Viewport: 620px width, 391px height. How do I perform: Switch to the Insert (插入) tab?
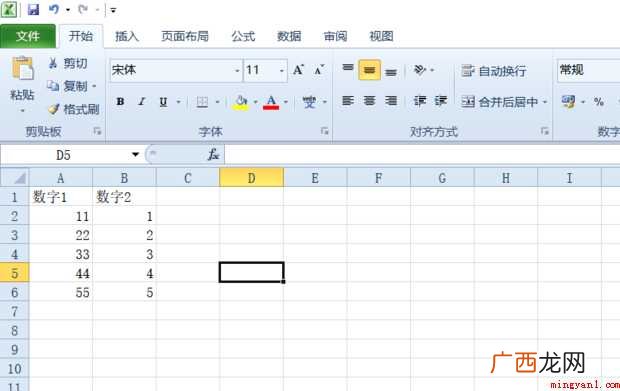click(127, 36)
